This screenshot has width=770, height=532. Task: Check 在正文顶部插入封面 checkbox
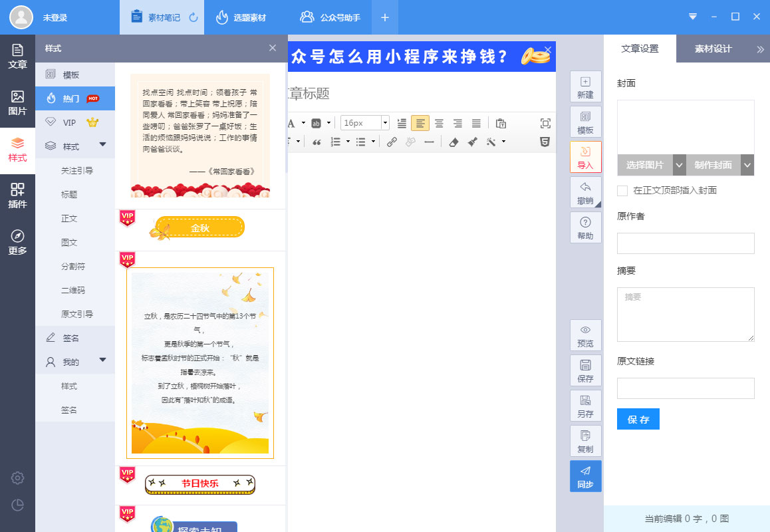(622, 191)
